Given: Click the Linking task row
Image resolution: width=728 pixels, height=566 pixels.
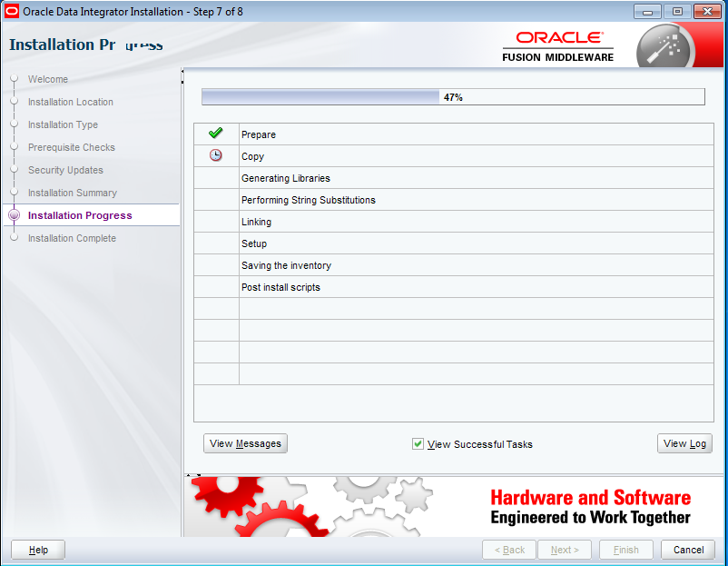Looking at the screenshot, I should (x=454, y=222).
